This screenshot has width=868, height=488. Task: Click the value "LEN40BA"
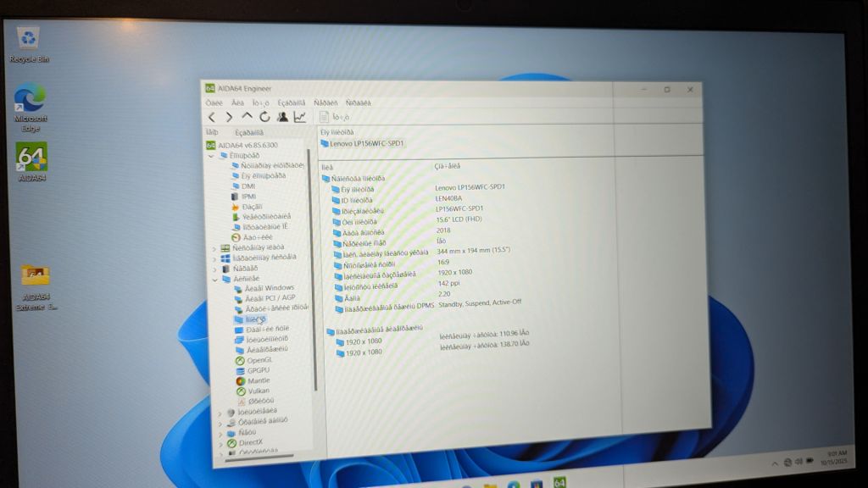(x=448, y=198)
